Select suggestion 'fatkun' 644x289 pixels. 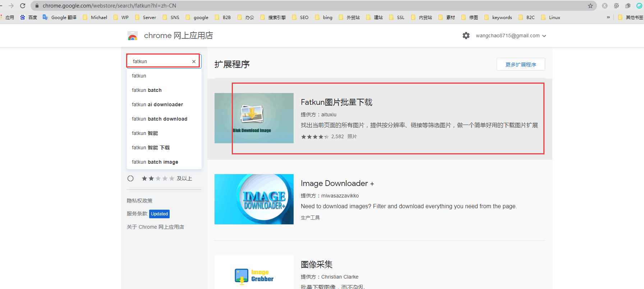164,76
